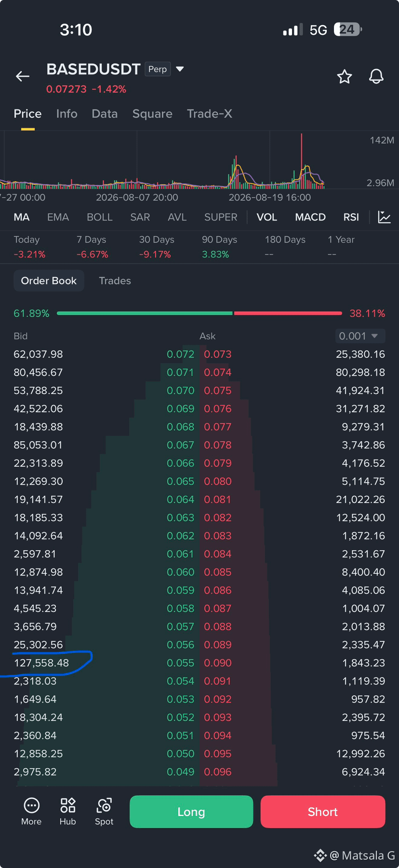This screenshot has height=868, width=399.
Task: Switch to Spot trading icon
Action: [x=104, y=812]
